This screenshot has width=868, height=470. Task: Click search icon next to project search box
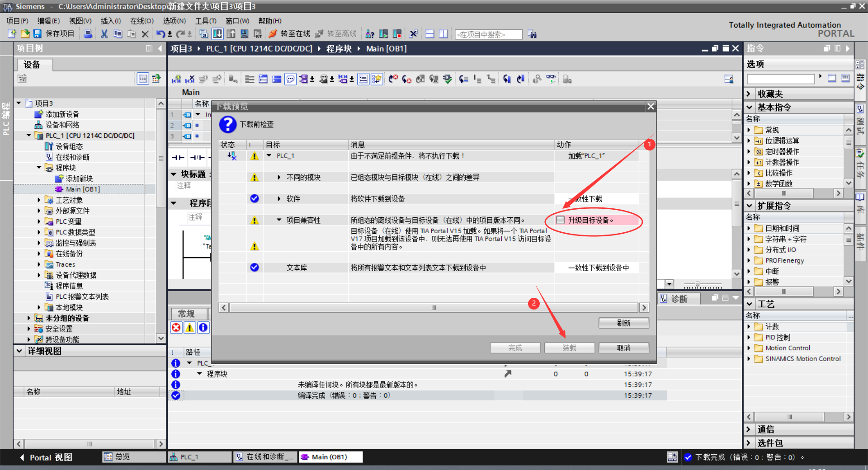tap(533, 34)
